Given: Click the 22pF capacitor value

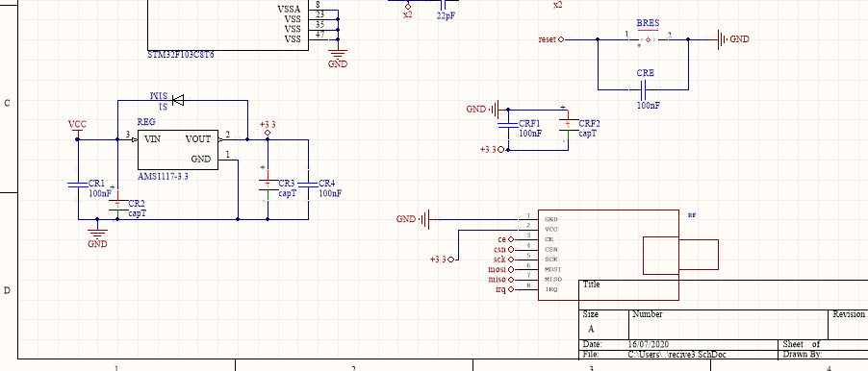Looking at the screenshot, I should [447, 16].
